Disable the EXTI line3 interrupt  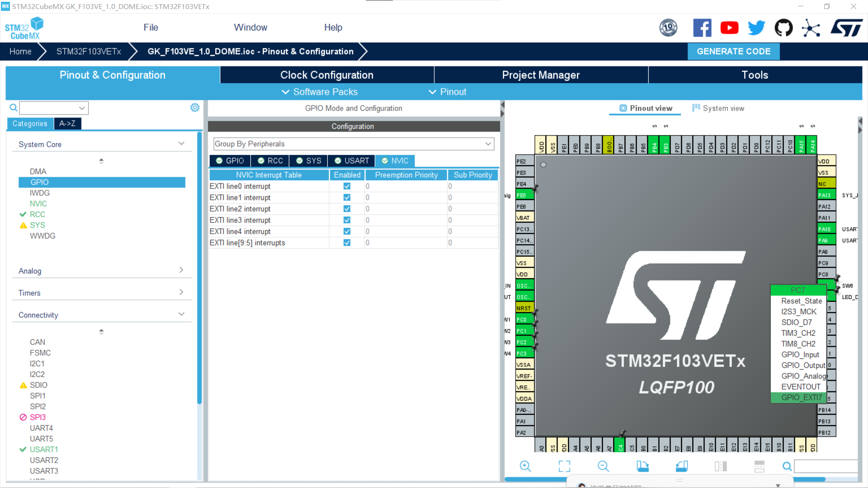(x=347, y=220)
